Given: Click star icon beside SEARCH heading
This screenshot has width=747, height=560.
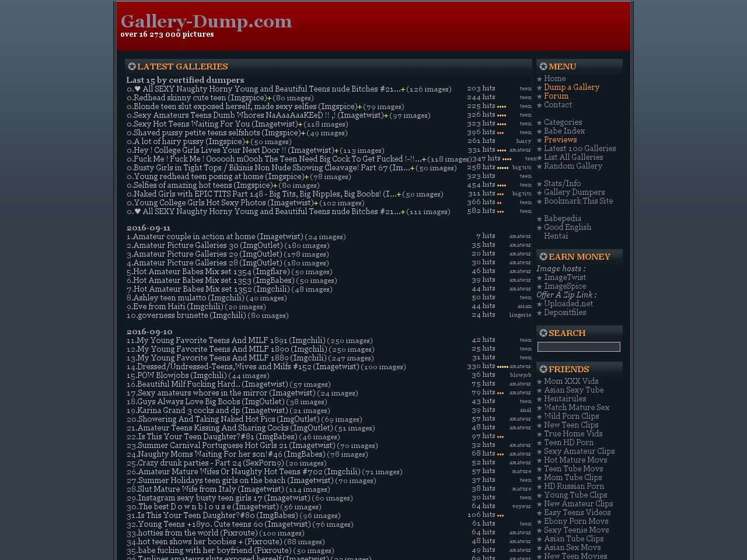Looking at the screenshot, I should point(543,333).
